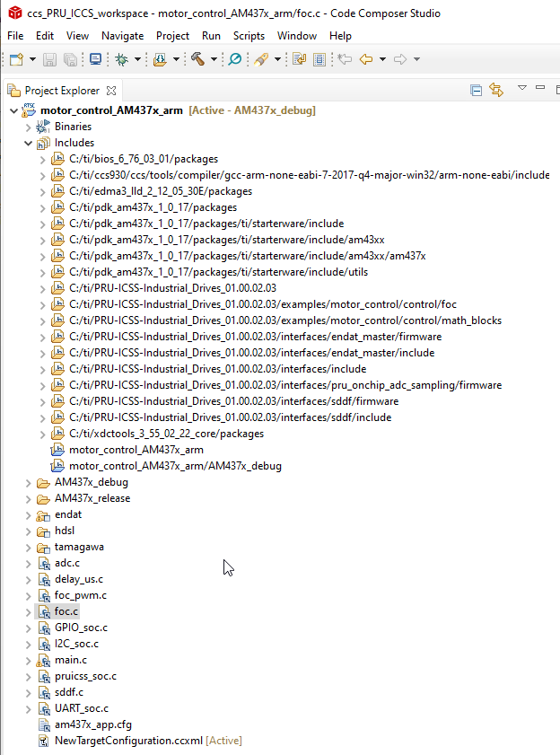
Task: Select the sddf/firmware include path entry
Action: coord(233,401)
